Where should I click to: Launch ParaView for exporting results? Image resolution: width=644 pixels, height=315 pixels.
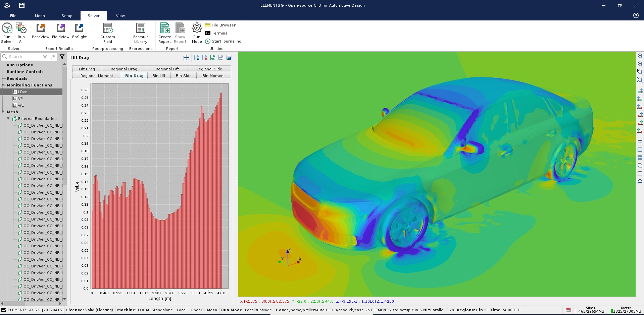click(40, 33)
